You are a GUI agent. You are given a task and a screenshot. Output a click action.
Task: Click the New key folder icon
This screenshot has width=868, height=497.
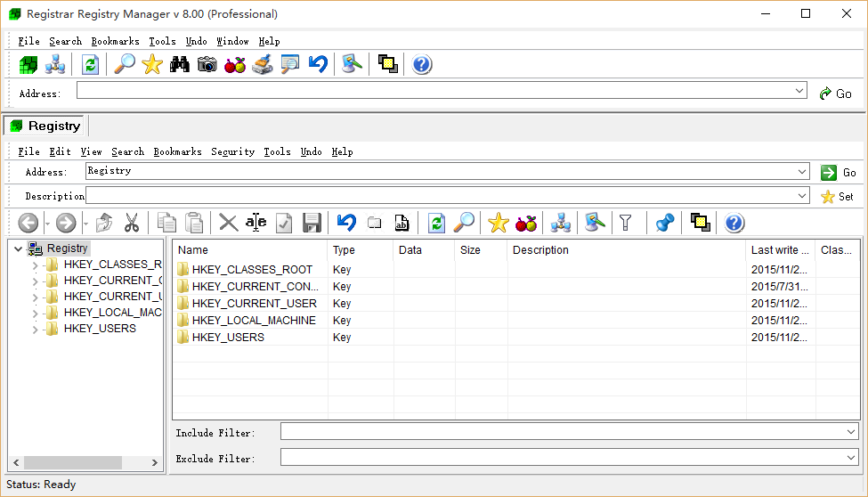[x=375, y=223]
